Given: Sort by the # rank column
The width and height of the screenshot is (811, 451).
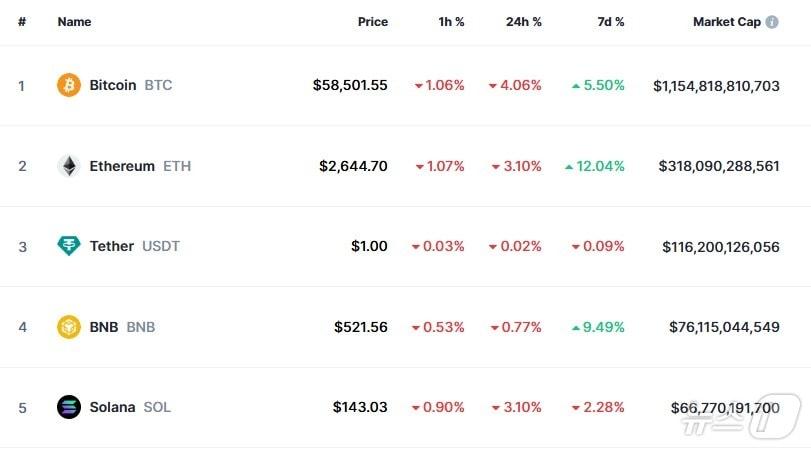Looking at the screenshot, I should coord(22,22).
